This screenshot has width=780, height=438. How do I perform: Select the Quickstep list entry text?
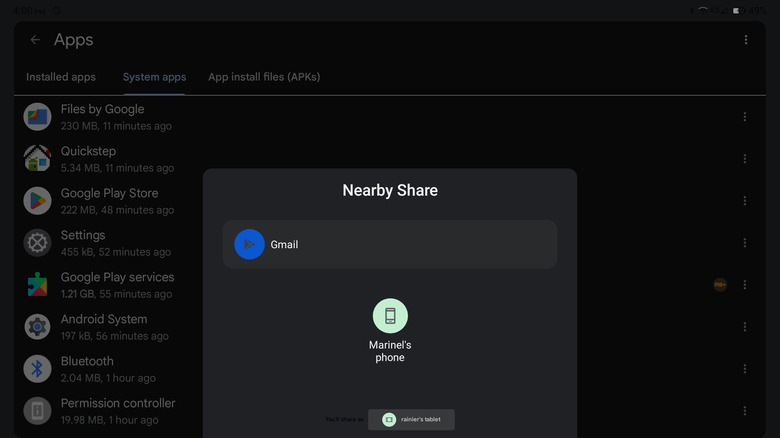tap(88, 151)
